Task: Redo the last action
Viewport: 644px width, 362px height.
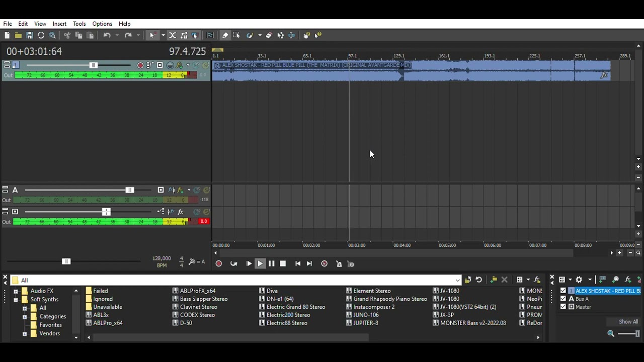Action: pos(128,35)
